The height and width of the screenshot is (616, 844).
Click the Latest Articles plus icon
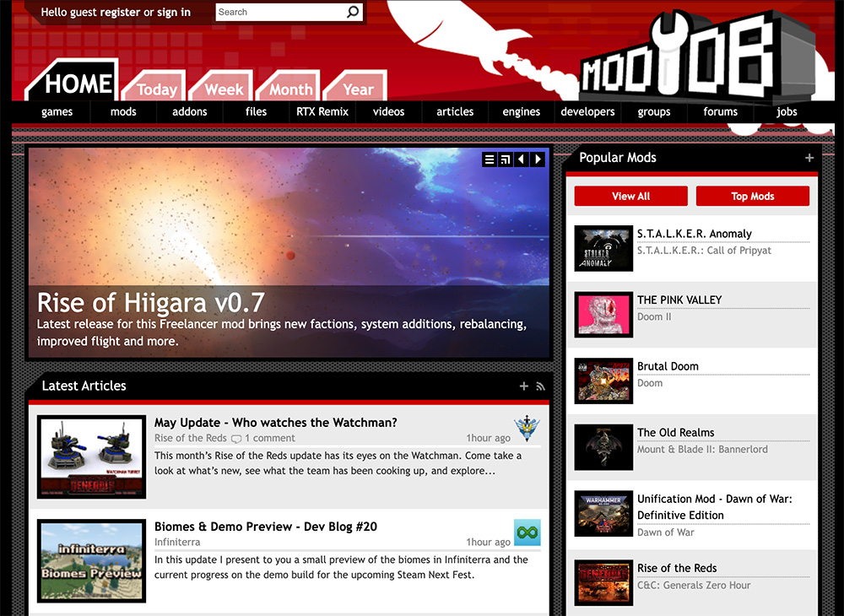click(x=524, y=386)
